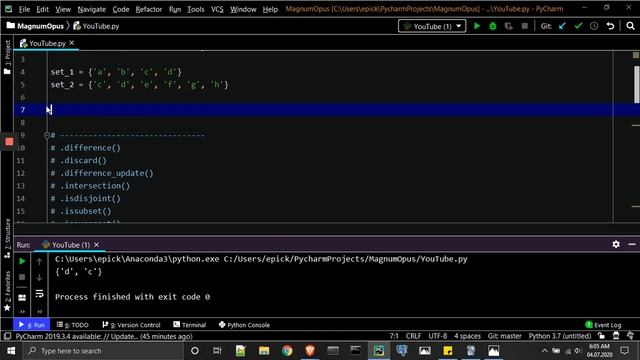Open the Navigate menu
The width and height of the screenshot is (640, 360).
click(91, 9)
